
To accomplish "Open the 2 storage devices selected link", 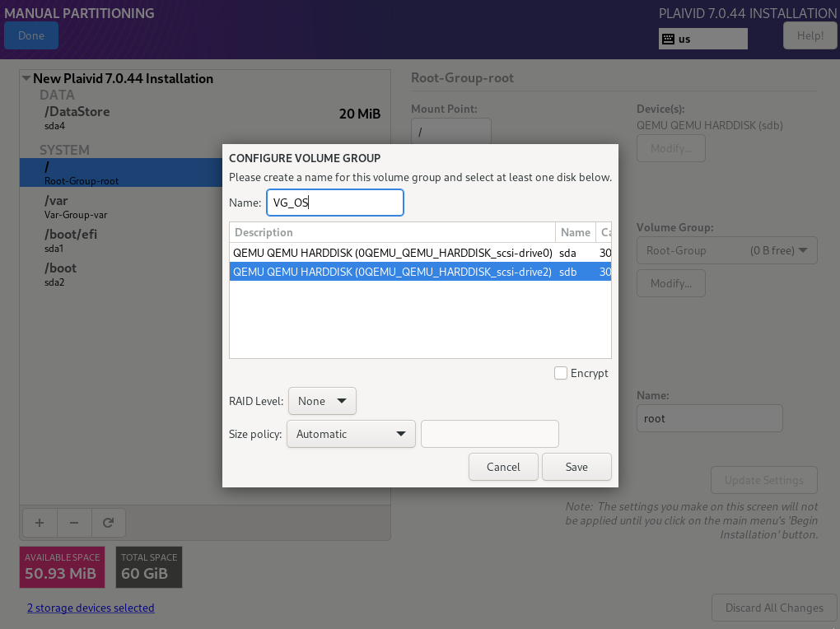I will (x=91, y=608).
